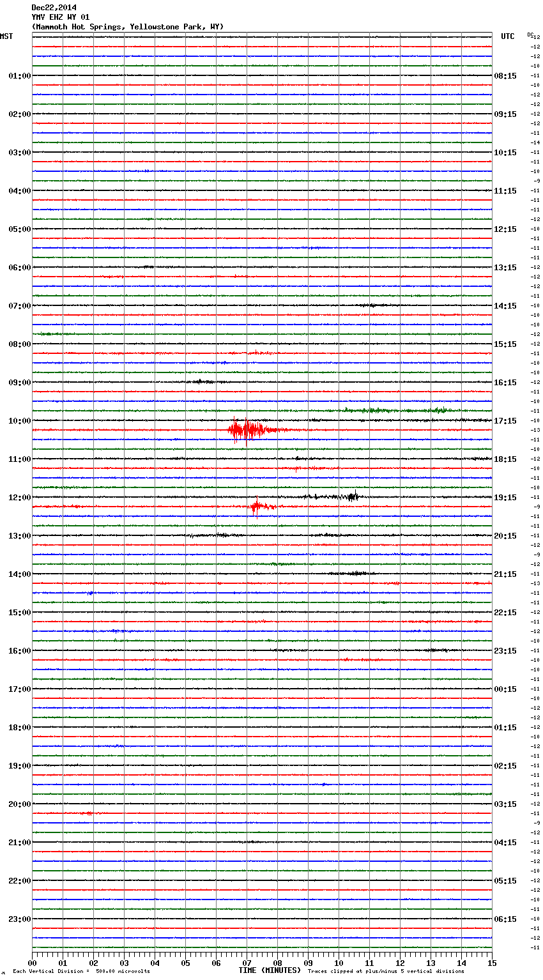Click the UTC timezone label
543x980 pixels.
508,36
